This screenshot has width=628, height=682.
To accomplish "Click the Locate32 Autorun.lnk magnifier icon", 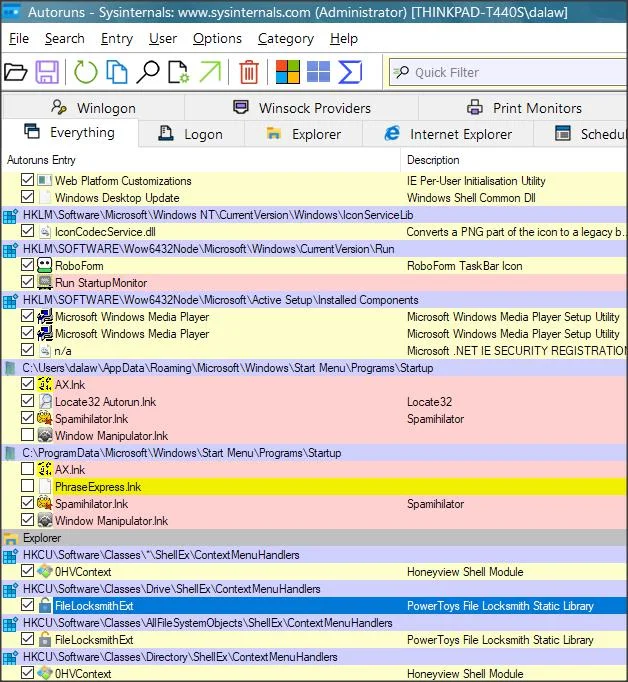I will coord(45,401).
